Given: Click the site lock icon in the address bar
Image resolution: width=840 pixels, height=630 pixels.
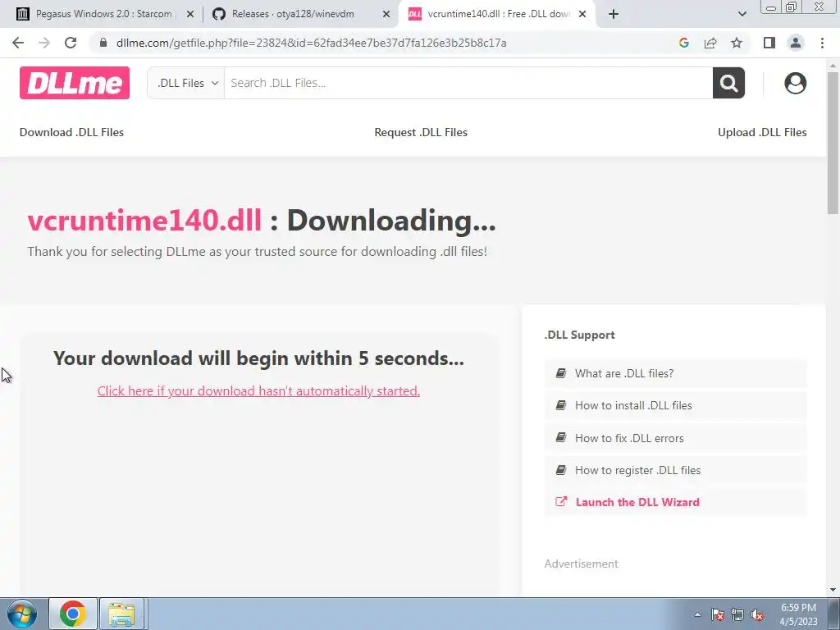Looking at the screenshot, I should (x=103, y=43).
